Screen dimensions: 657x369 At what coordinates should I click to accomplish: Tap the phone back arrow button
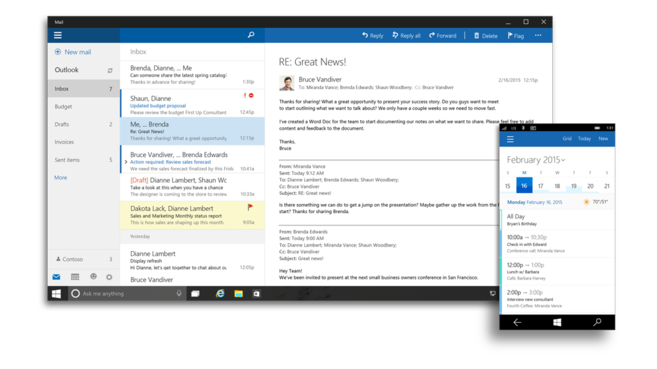coord(517,322)
